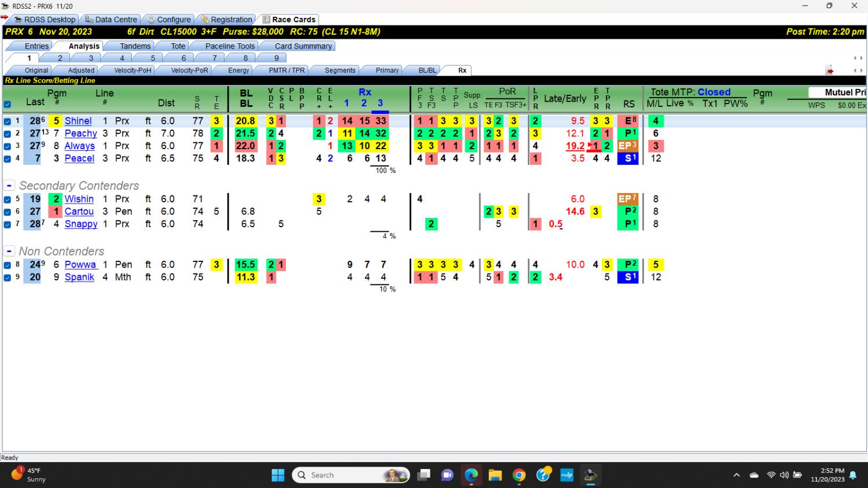This screenshot has height=488, width=868.
Task: Select race number 9 tab
Action: (x=276, y=58)
